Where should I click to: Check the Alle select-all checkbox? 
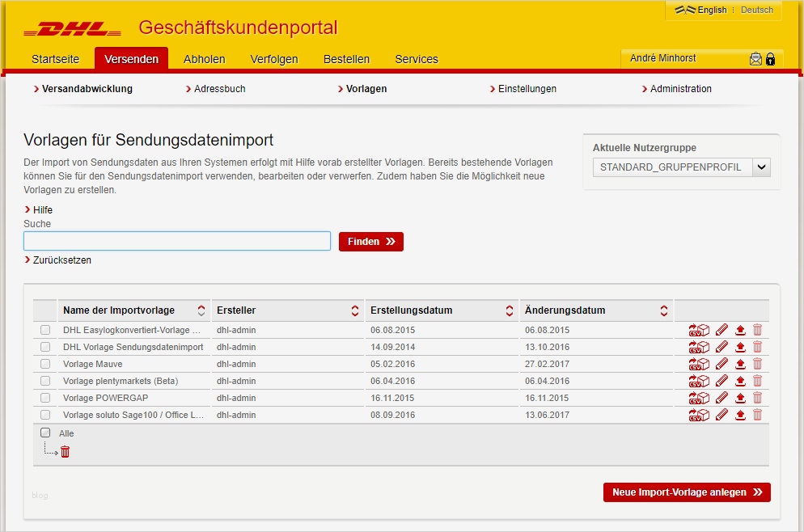[x=45, y=433]
